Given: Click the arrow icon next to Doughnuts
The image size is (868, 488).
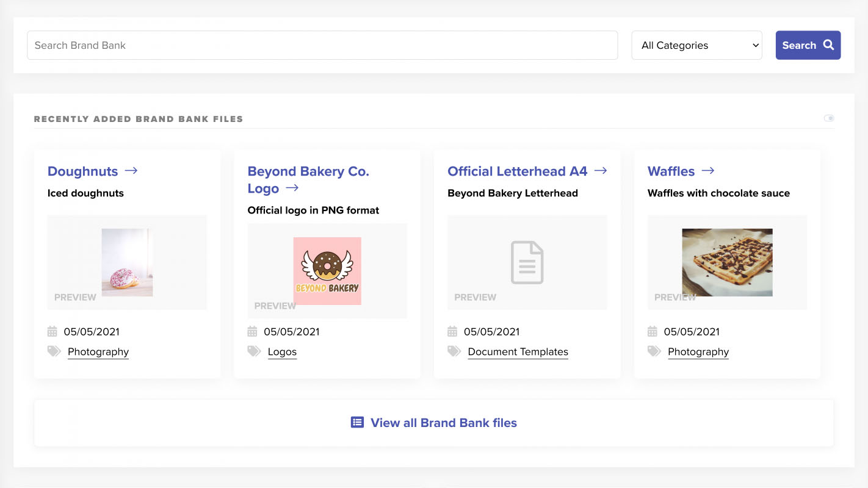Looking at the screenshot, I should pos(131,171).
